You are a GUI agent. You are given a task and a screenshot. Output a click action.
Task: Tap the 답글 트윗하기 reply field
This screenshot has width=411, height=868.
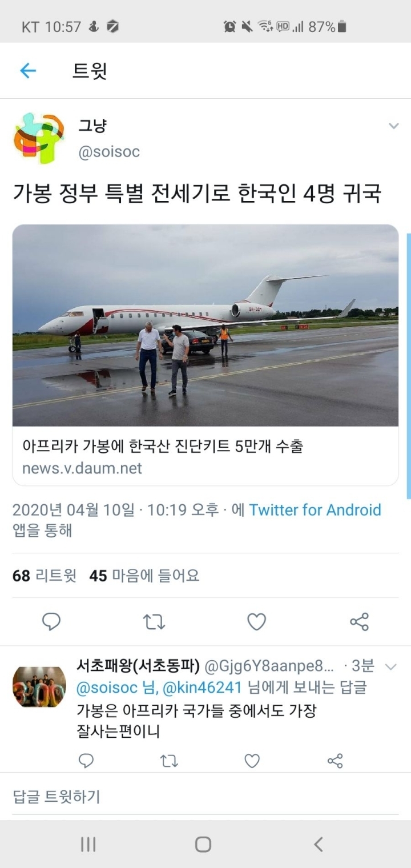(205, 796)
